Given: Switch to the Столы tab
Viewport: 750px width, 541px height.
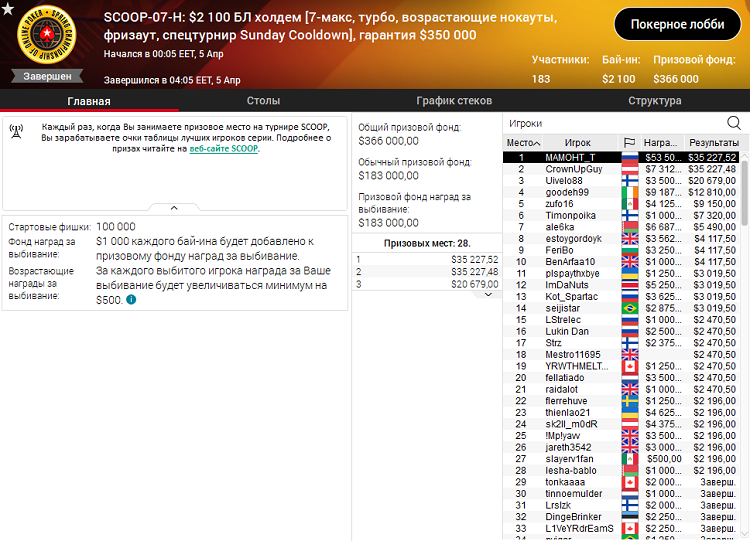Looking at the screenshot, I should click(x=263, y=101).
